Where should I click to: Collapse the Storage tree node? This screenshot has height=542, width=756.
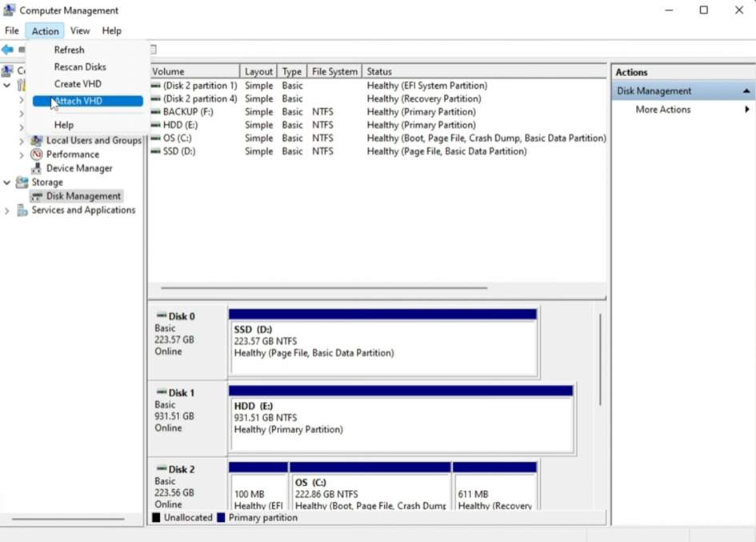(x=7, y=183)
